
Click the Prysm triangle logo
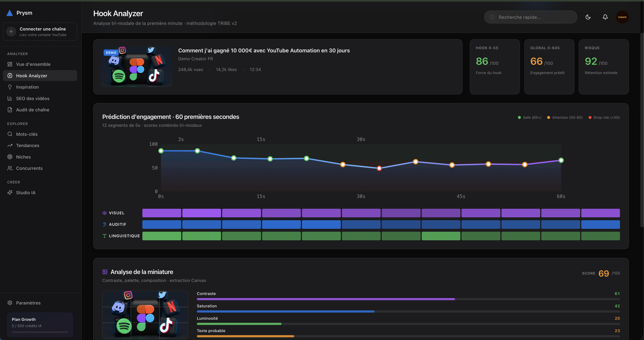[10, 13]
